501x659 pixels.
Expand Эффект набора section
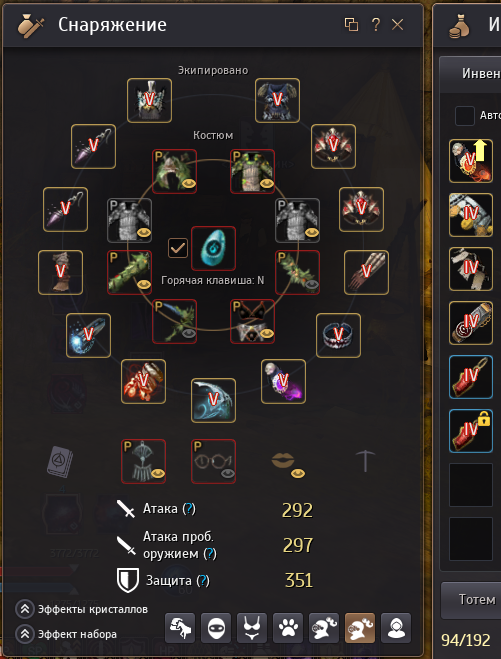(x=66, y=634)
